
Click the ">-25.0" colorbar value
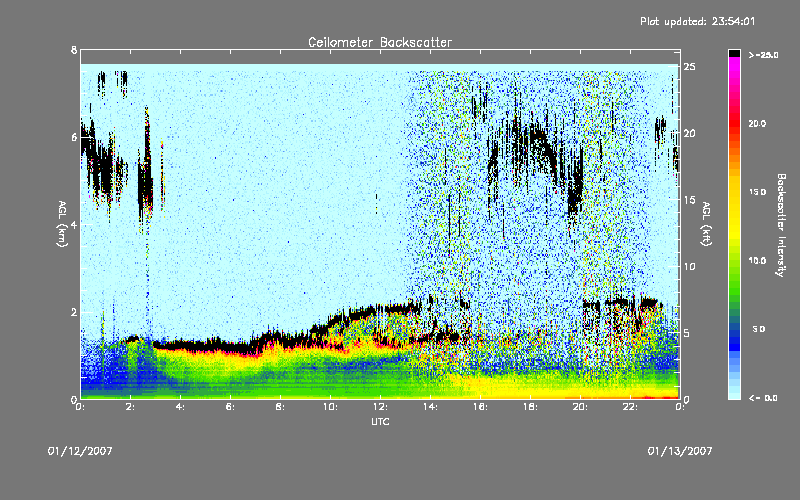[x=763, y=55]
